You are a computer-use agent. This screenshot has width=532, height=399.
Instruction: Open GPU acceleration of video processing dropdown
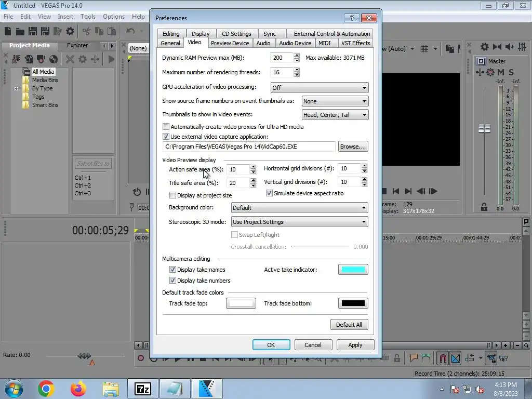tap(320, 87)
